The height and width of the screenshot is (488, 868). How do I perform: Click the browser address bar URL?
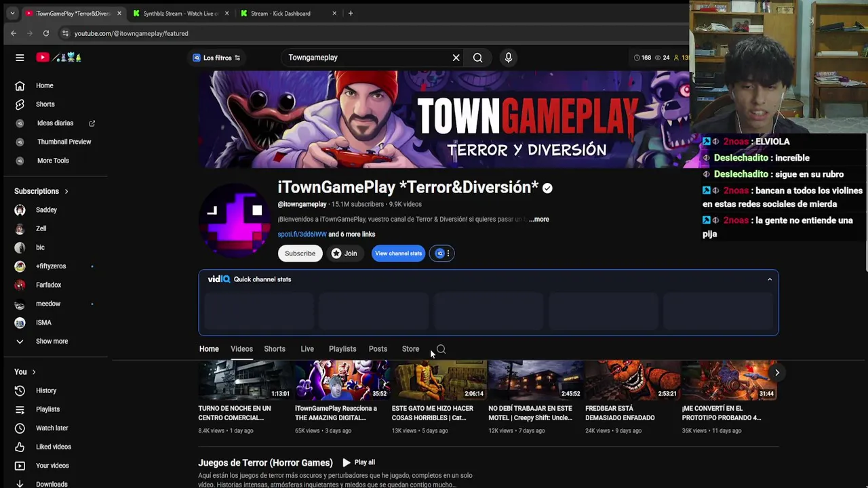pos(131,33)
